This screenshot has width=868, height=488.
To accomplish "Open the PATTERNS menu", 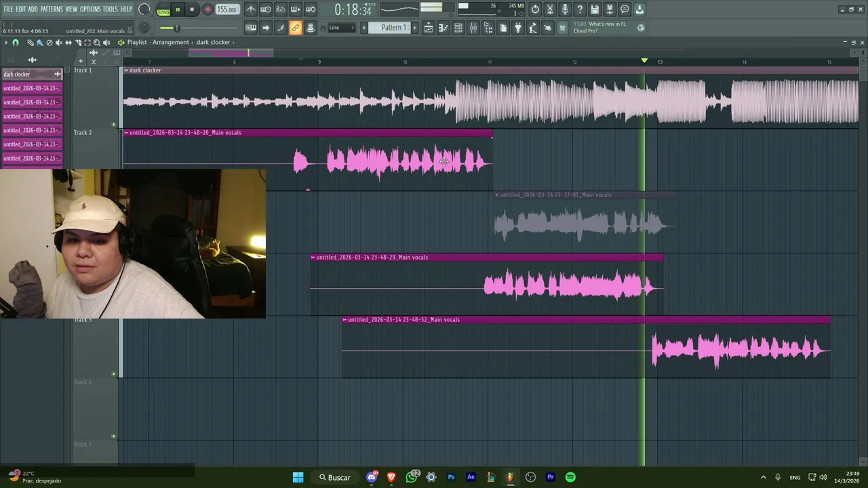I will pyautogui.click(x=52, y=9).
